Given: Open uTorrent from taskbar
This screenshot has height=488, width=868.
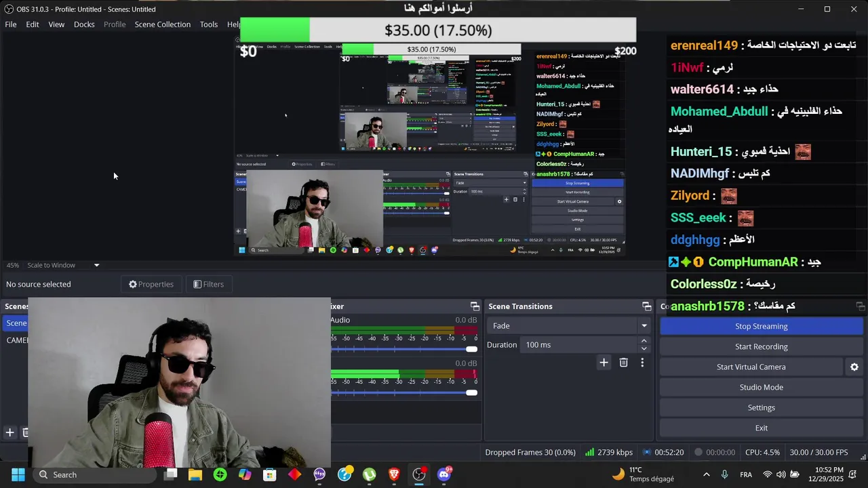Looking at the screenshot, I should tap(370, 474).
